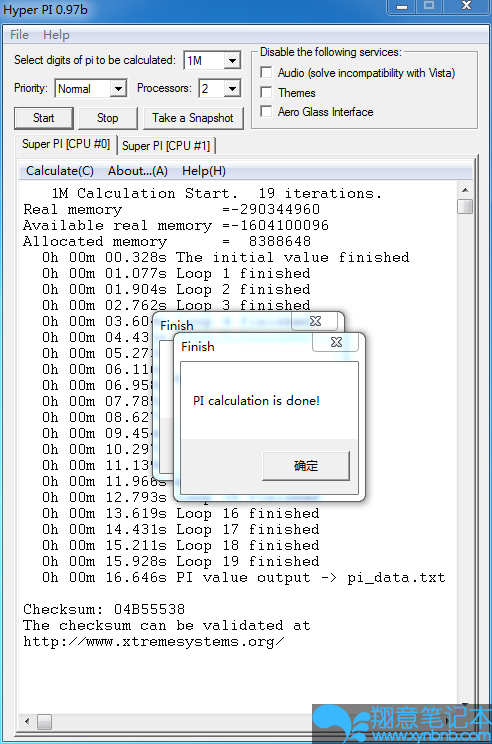The height and width of the screenshot is (744, 492).
Task: Click the '1M Calculation Start. 19 iterations.' line
Action: [x=216, y=194]
